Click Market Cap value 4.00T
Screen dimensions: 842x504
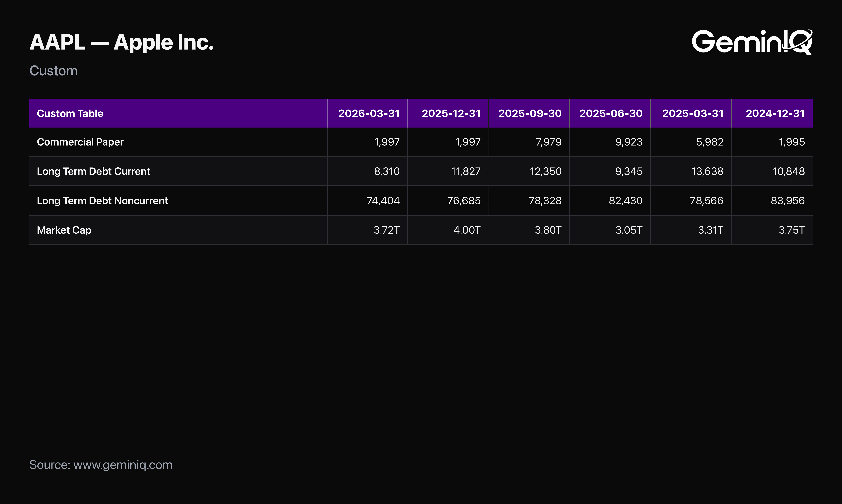coord(467,230)
